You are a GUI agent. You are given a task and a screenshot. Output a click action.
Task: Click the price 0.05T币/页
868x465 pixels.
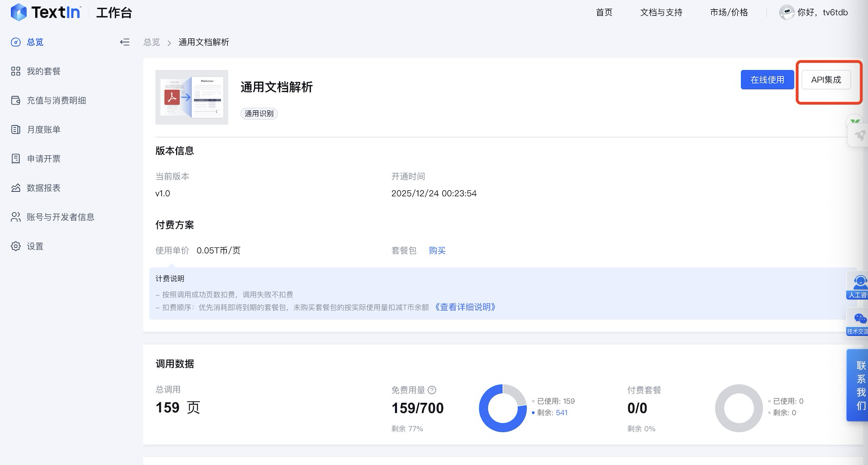pyautogui.click(x=218, y=251)
